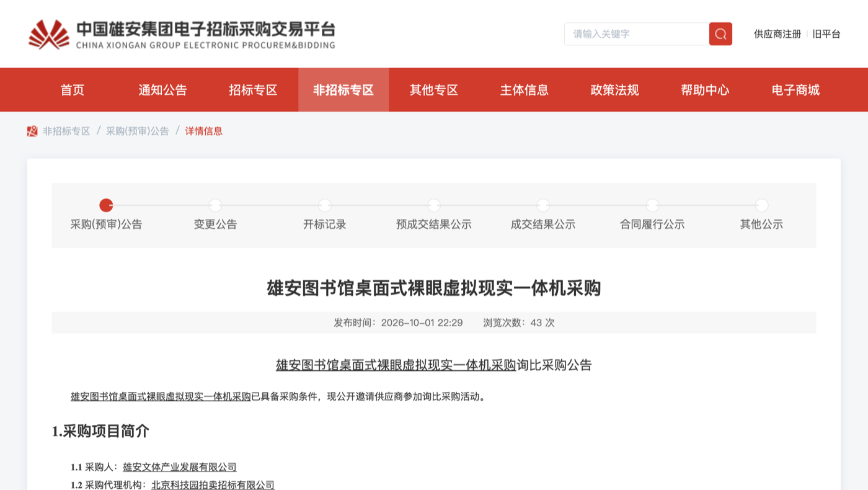This screenshot has width=868, height=490.
Task: Select the 其他公示 step marker
Action: pyautogui.click(x=762, y=205)
